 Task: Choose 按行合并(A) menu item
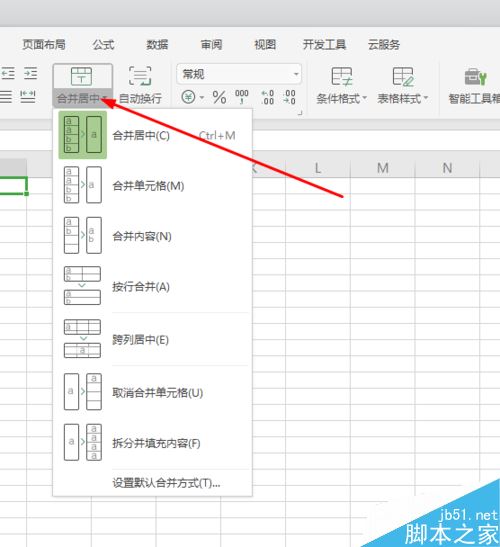[x=152, y=286]
